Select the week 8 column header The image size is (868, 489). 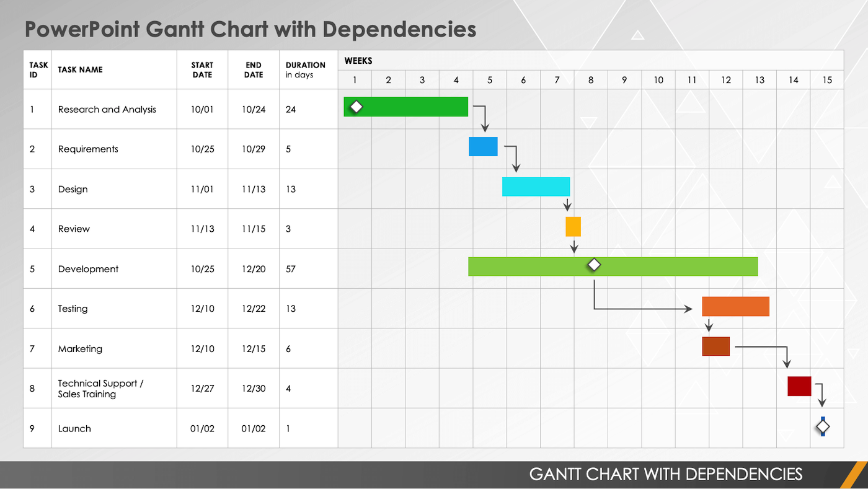click(590, 79)
